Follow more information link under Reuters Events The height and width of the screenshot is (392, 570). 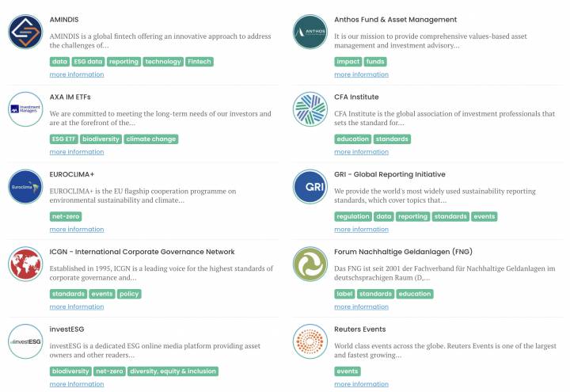coord(361,384)
